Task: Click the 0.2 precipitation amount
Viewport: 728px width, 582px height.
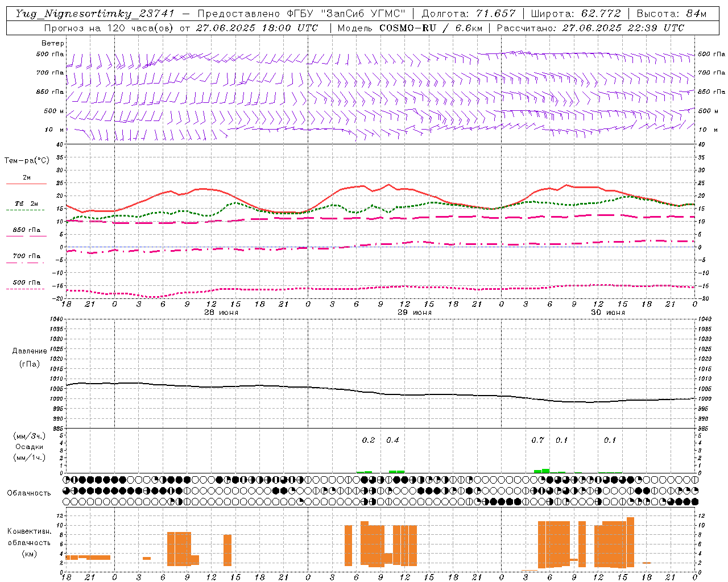Action: [369, 440]
